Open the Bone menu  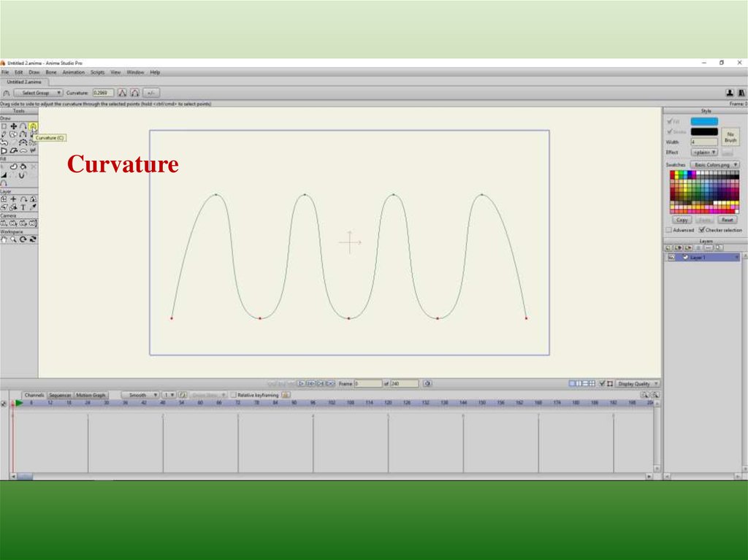(x=51, y=72)
